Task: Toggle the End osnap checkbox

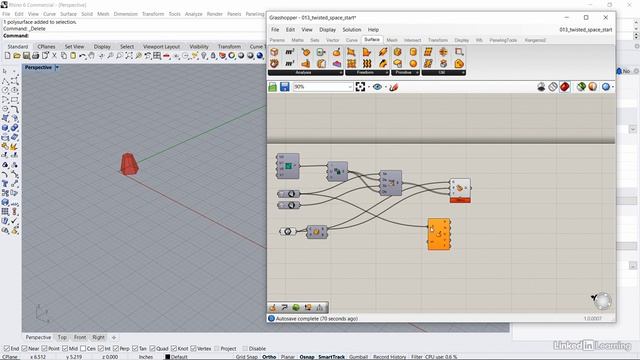Action: coord(6,349)
